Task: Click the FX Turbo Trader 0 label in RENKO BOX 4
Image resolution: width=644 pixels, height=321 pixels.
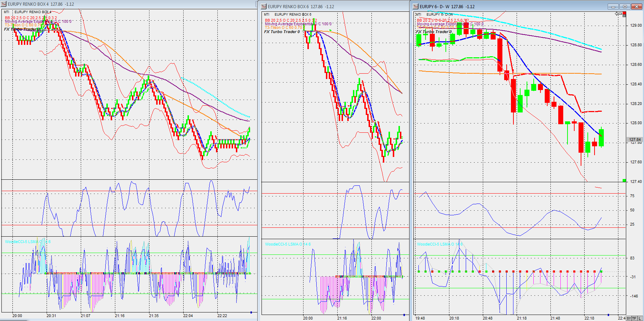Action: click(22, 29)
